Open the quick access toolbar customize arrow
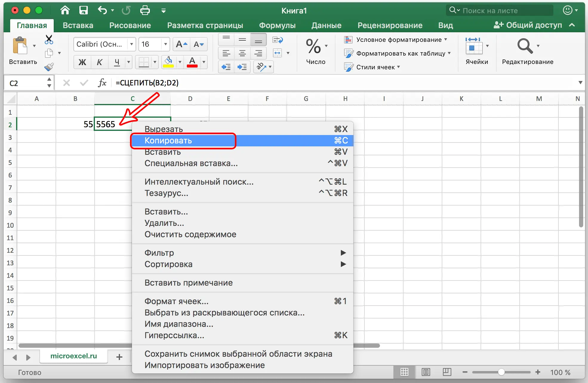Viewport: 588px width, 383px height. pos(163,11)
